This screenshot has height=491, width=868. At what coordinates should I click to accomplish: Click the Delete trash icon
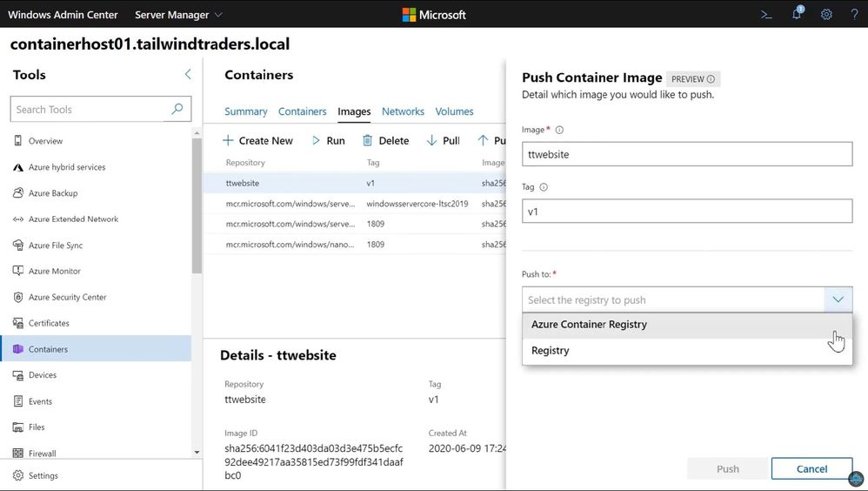pyautogui.click(x=367, y=140)
